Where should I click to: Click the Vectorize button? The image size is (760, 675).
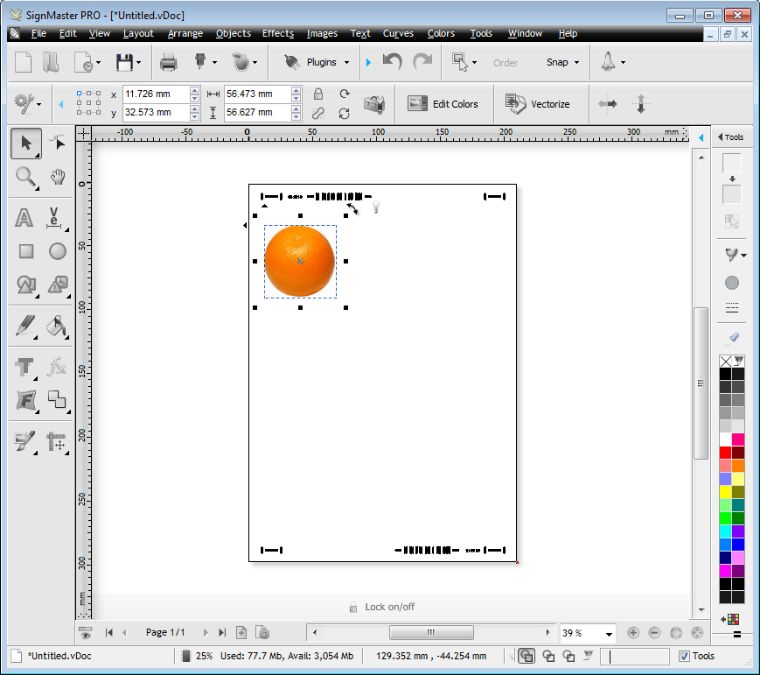[x=537, y=104]
